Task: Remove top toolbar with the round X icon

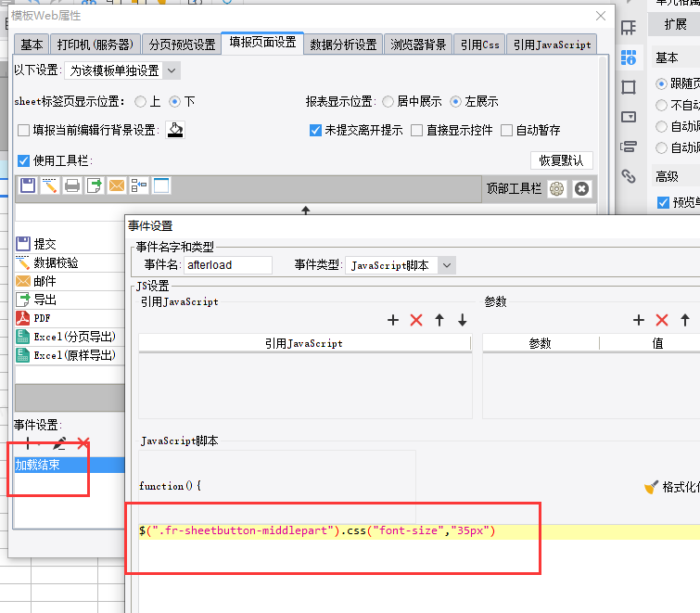Action: pos(581,189)
